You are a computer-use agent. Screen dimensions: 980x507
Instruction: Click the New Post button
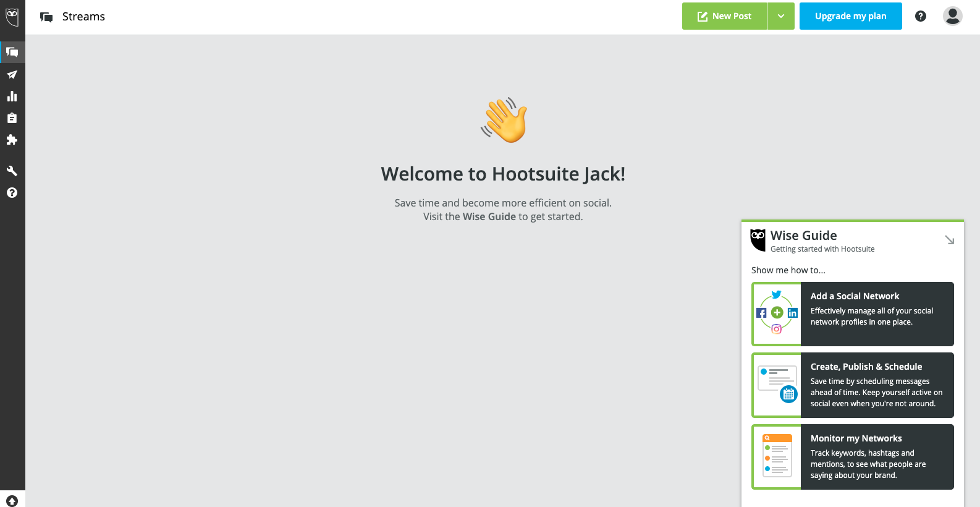point(725,16)
